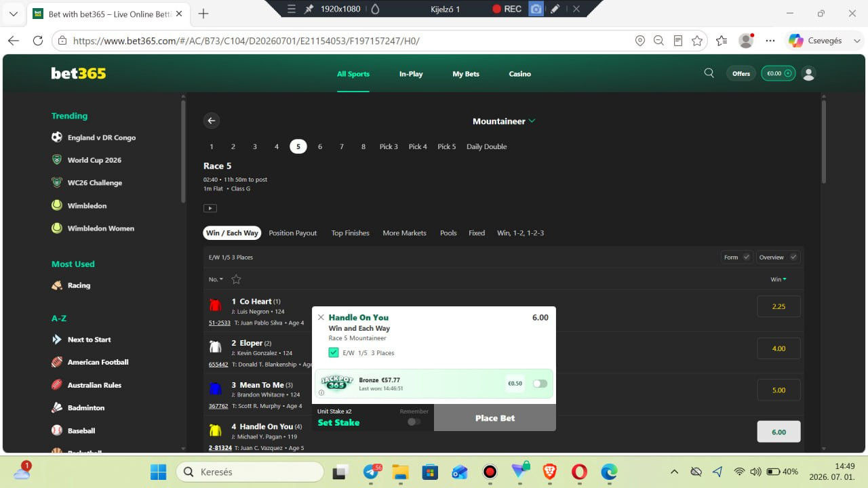
Task: Open the My Bets tab
Action: pos(466,74)
